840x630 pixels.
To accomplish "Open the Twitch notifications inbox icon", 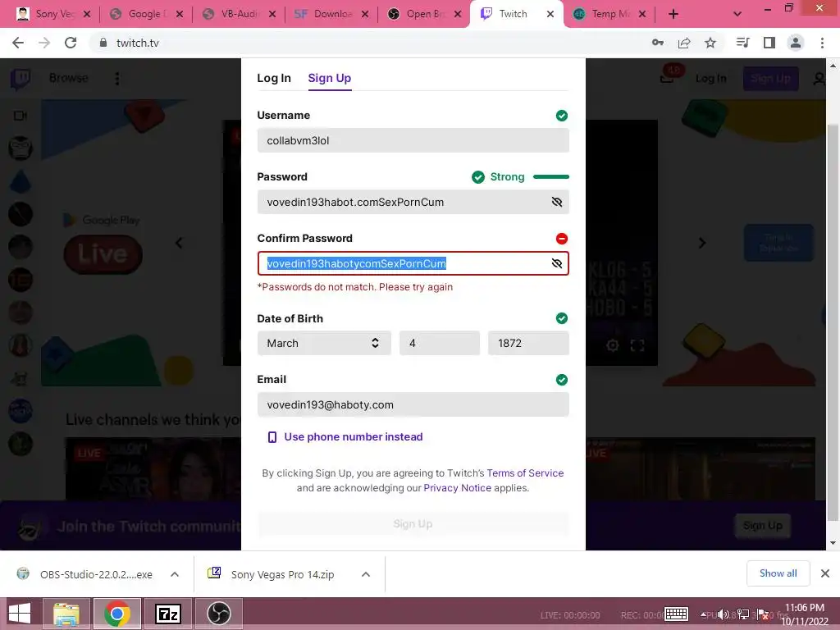I will tap(668, 78).
